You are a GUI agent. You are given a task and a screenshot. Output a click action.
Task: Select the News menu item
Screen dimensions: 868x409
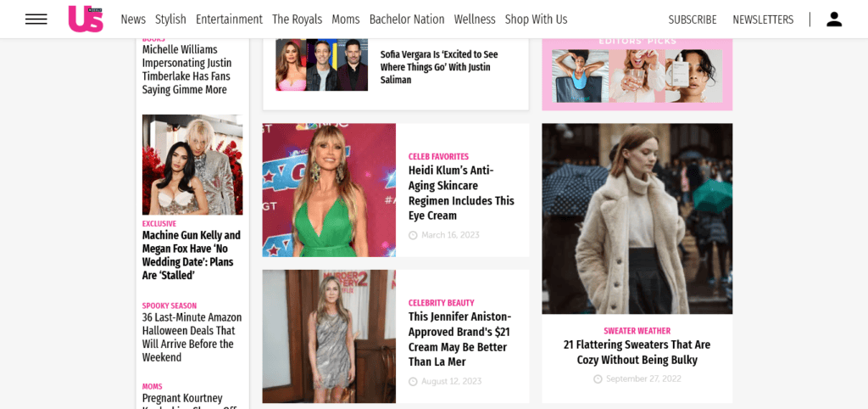133,19
